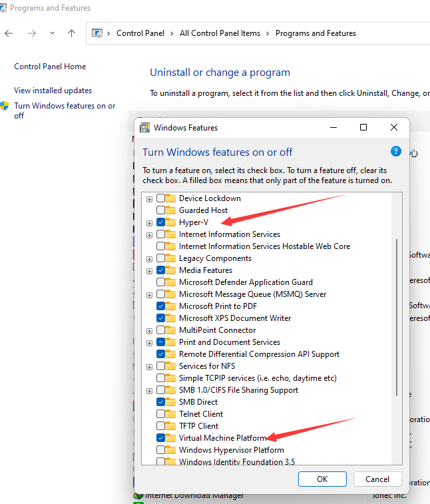
Task: Click folder icon beside Print and Document Services
Action: pos(170,342)
